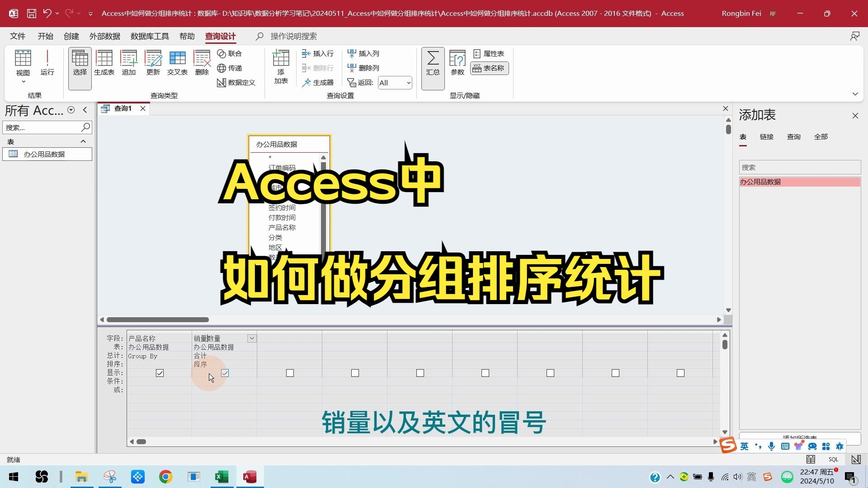Image resolution: width=868 pixels, height=488 pixels.
Task: Toggle Show checkbox for 销量数量 column
Action: tap(225, 373)
